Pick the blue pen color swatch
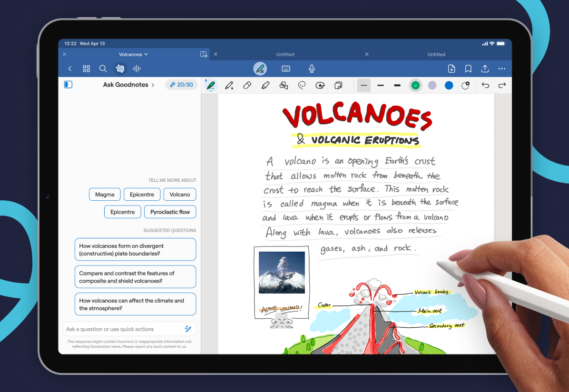This screenshot has width=569, height=392. [x=449, y=86]
